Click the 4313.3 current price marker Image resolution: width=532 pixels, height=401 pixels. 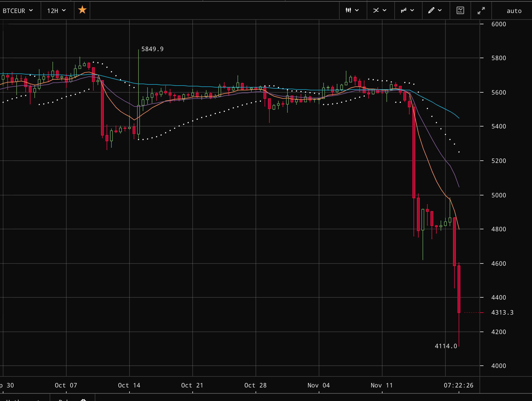point(502,313)
